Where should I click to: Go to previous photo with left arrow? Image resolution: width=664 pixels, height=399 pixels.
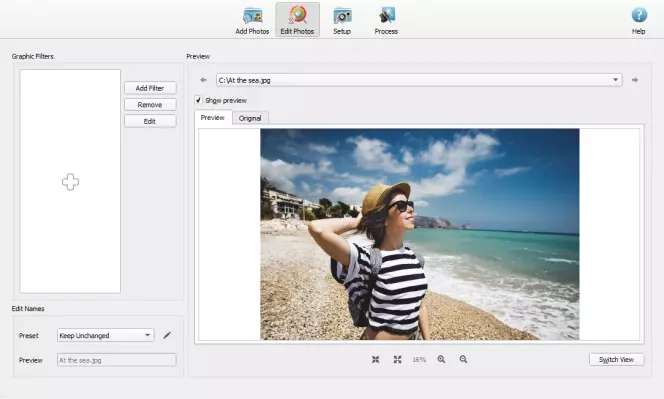click(x=203, y=80)
